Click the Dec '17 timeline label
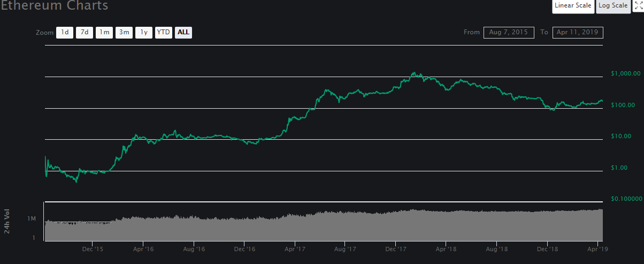Screen dimensions: 644x264 point(396,248)
